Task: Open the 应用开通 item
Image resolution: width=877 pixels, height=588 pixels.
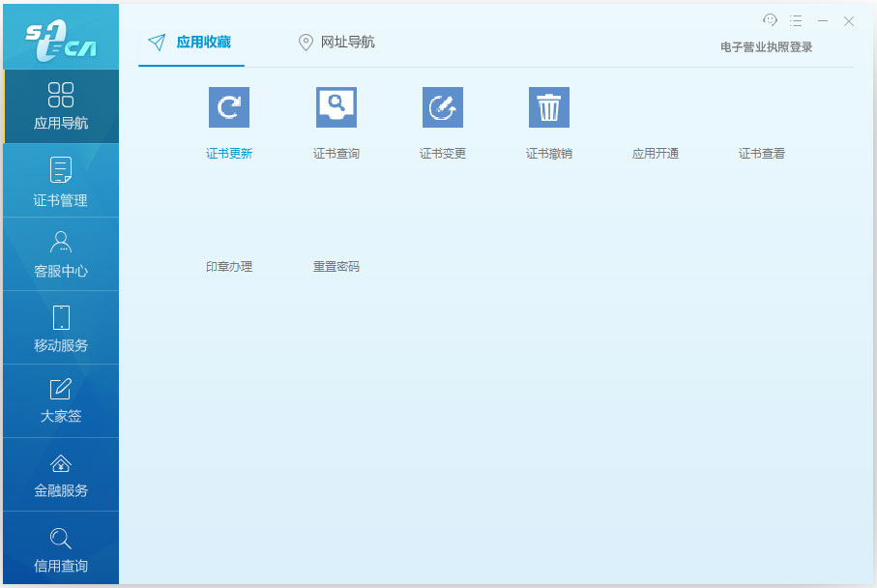Action: [x=655, y=154]
